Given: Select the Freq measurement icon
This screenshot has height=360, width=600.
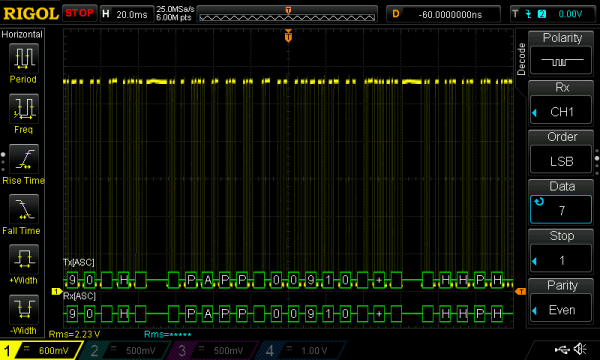Looking at the screenshot, I should (x=24, y=108).
